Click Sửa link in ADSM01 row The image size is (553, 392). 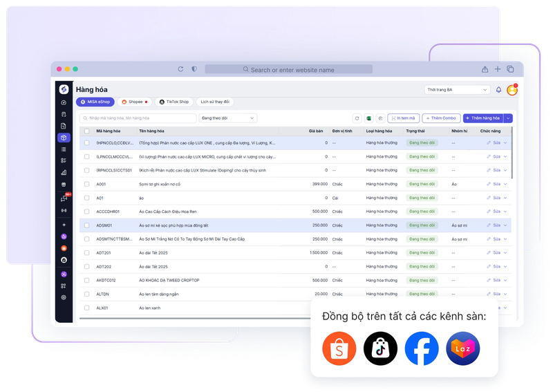(x=496, y=225)
